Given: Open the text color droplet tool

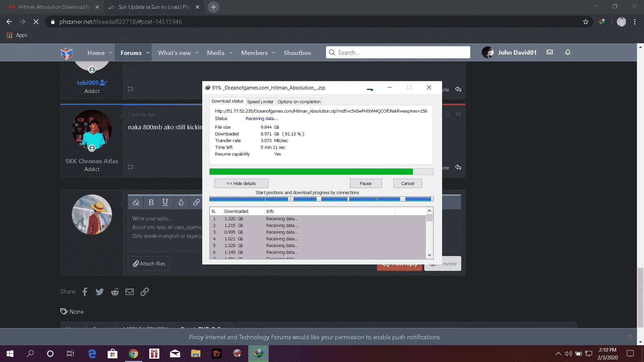Looking at the screenshot, I should click(x=181, y=202).
